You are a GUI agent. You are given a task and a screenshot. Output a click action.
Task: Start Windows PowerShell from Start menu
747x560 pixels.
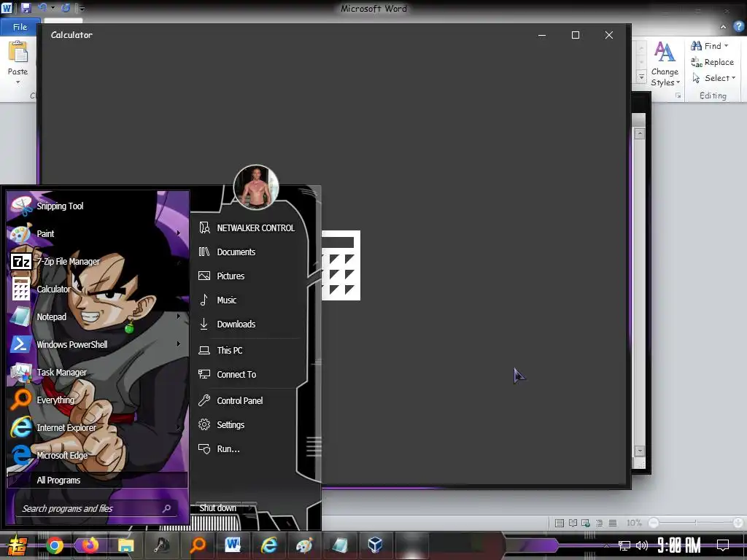click(x=97, y=344)
